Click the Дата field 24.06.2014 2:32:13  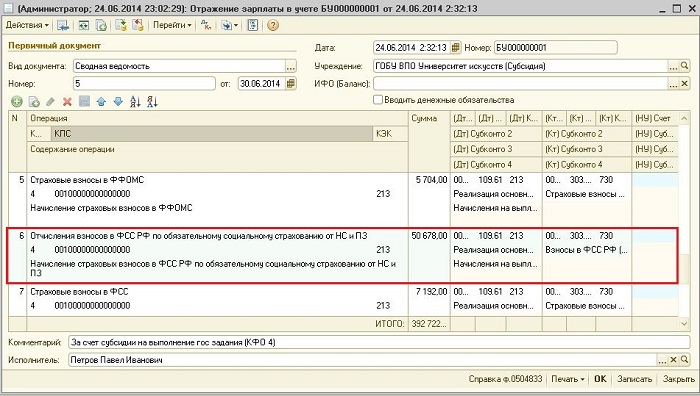click(412, 47)
